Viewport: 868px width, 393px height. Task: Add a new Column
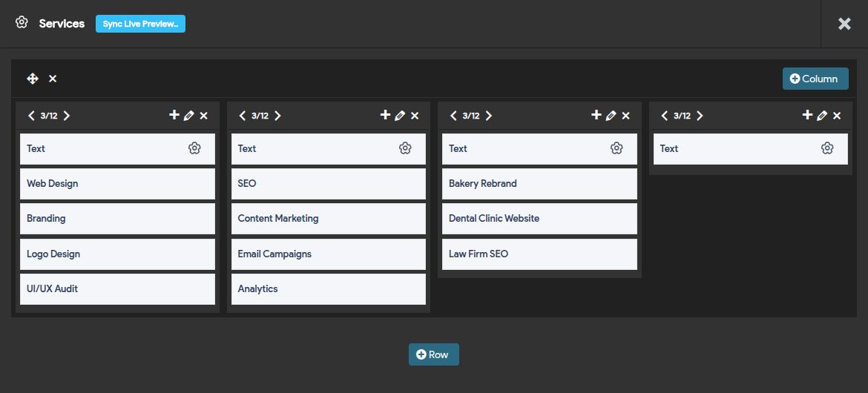[x=815, y=79]
